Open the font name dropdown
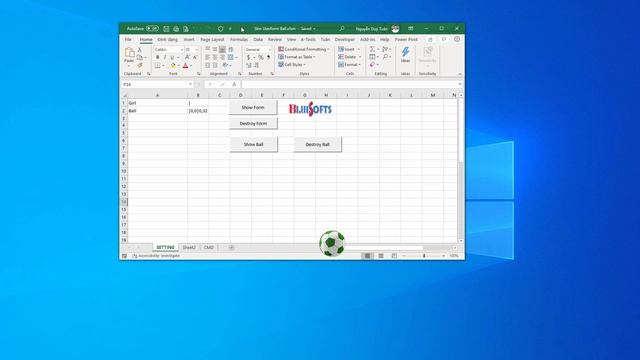The image size is (640, 360). [x=182, y=49]
